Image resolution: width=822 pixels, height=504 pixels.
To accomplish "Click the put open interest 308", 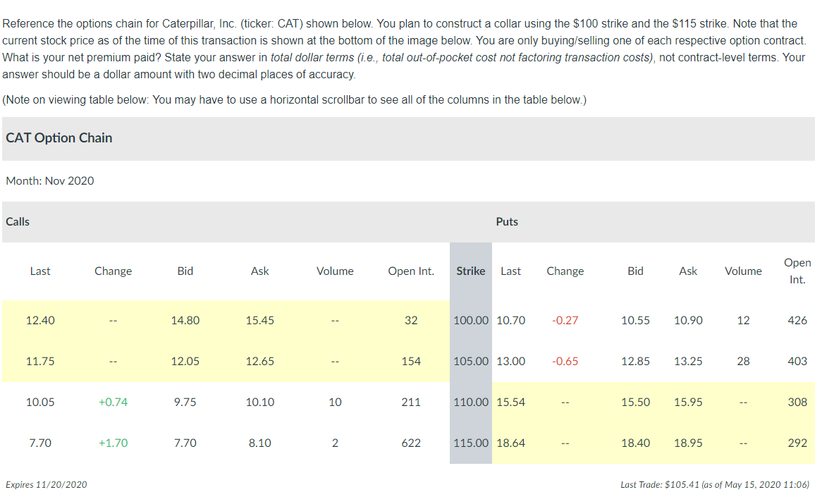I will [797, 402].
